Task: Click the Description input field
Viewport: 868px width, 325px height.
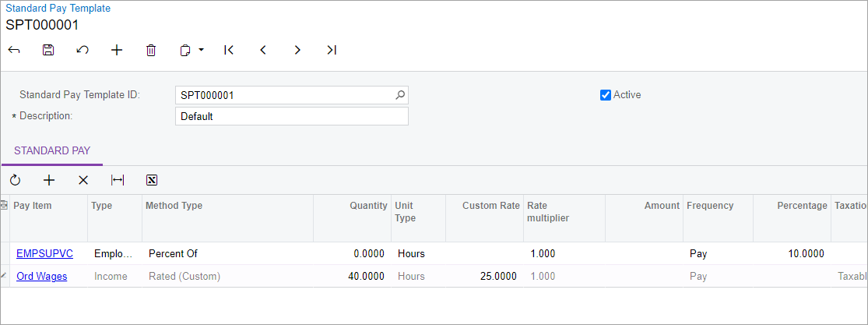Action: click(291, 116)
